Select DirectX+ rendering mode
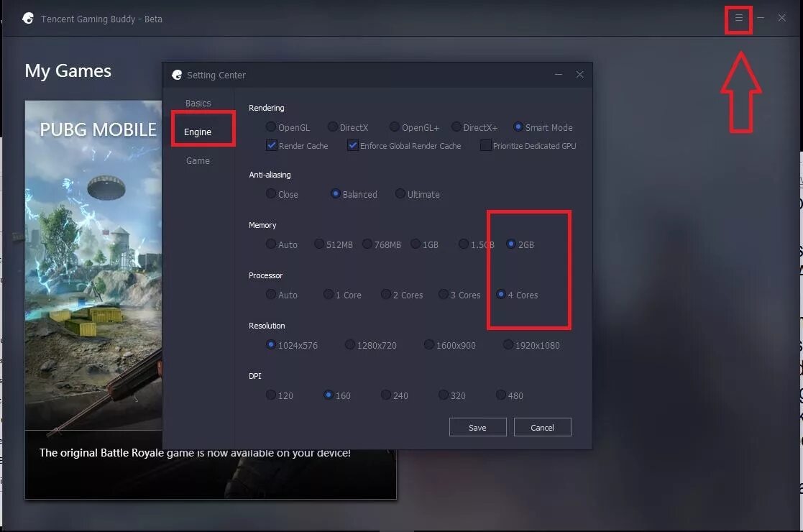 click(x=456, y=127)
